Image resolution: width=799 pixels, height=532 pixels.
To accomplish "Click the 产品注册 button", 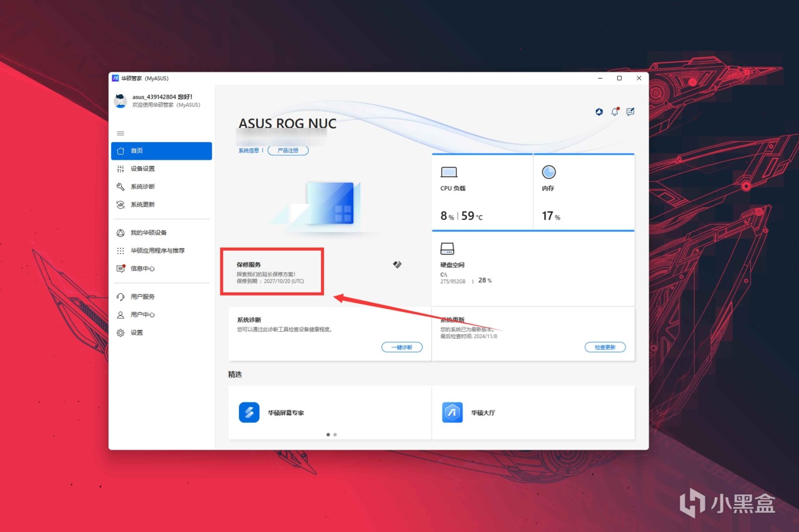I will pyautogui.click(x=288, y=150).
